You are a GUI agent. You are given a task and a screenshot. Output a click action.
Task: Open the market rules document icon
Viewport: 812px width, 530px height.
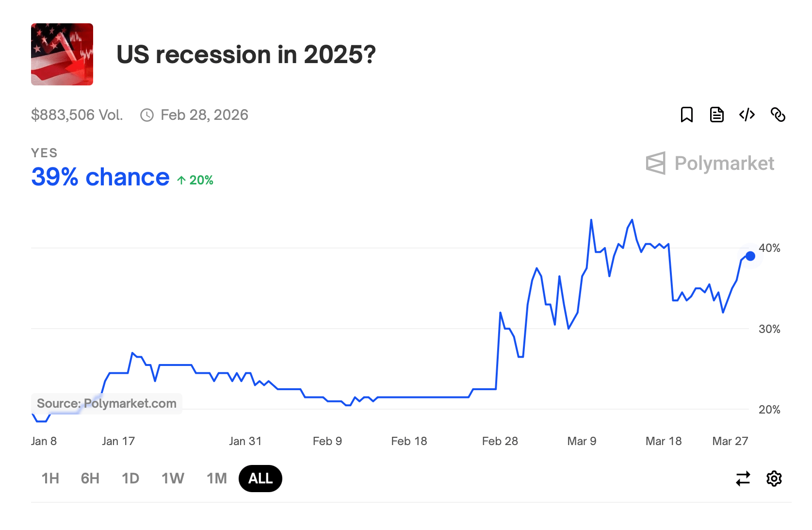pos(717,115)
